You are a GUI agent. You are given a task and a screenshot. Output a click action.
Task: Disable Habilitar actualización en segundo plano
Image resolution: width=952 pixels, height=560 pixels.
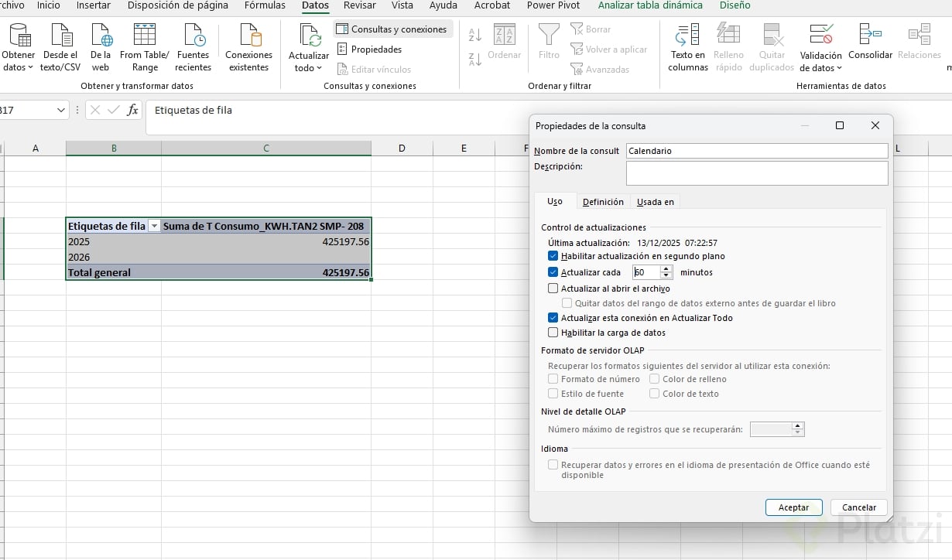point(553,256)
